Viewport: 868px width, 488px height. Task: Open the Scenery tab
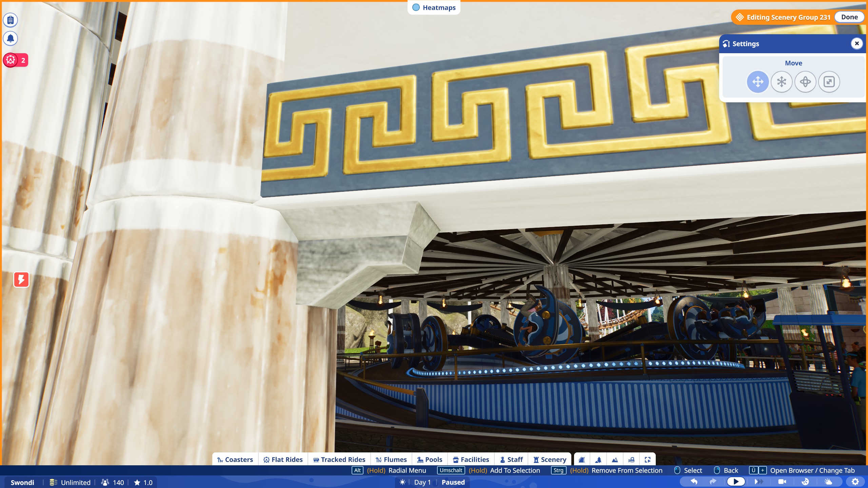coord(550,460)
